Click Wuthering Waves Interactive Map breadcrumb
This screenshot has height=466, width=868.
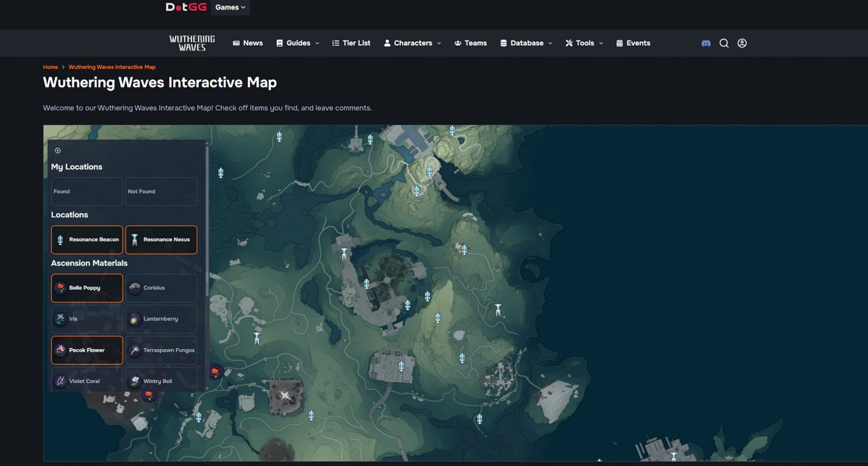point(112,67)
